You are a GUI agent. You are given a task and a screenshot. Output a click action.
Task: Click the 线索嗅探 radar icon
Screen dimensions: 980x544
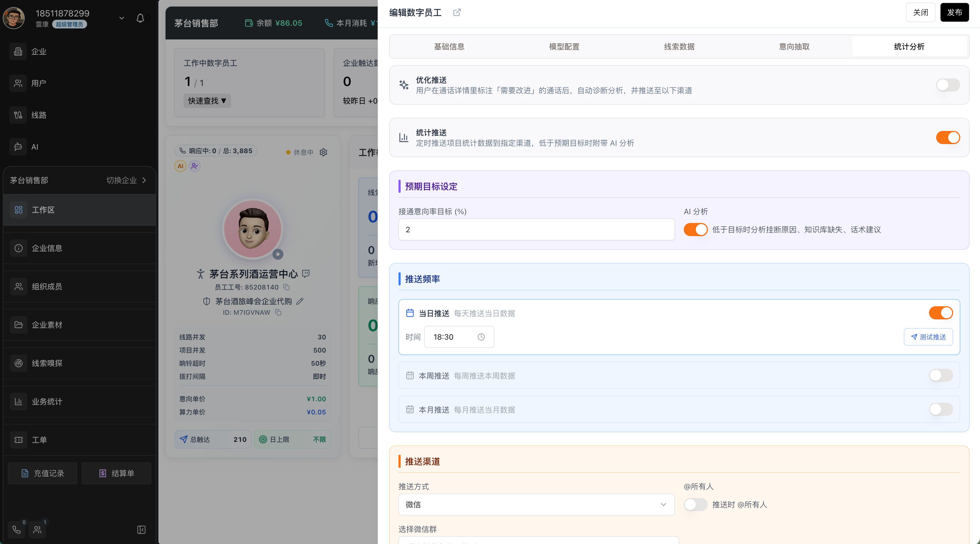[x=19, y=363]
